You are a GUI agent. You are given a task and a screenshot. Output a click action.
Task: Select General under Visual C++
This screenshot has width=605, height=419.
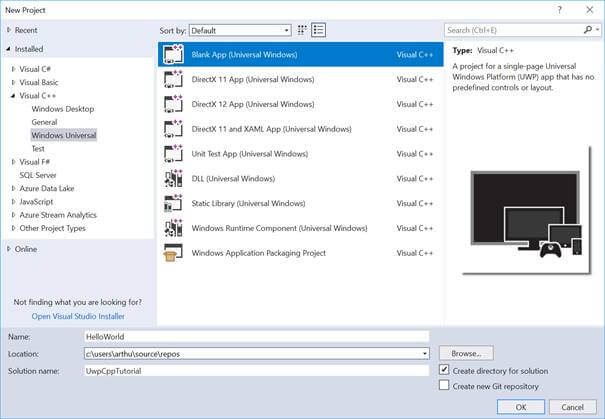coord(44,122)
